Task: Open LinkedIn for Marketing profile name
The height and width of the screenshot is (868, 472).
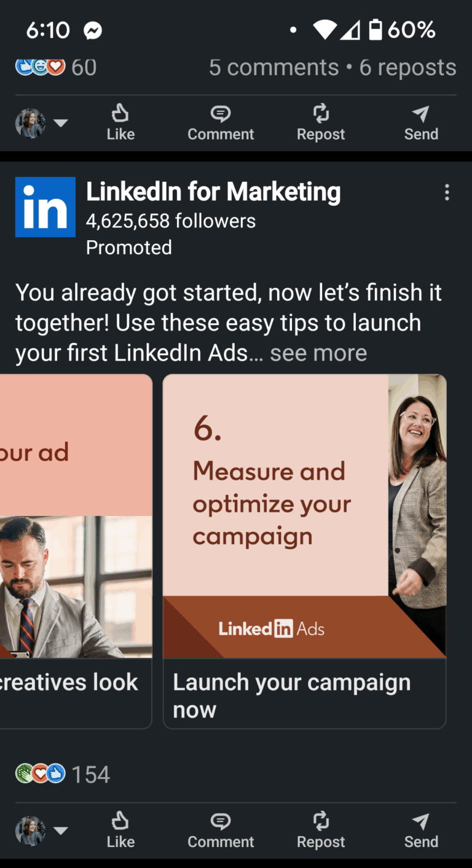Action: pos(213,191)
